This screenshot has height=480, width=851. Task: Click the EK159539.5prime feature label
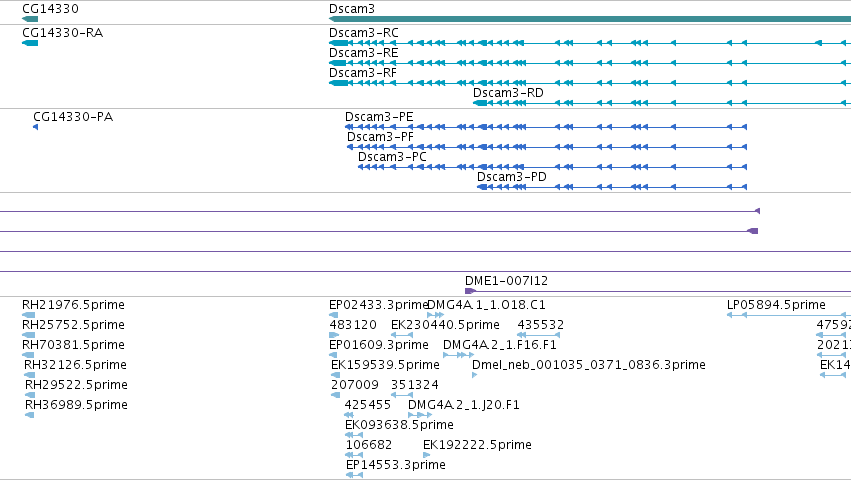385,365
